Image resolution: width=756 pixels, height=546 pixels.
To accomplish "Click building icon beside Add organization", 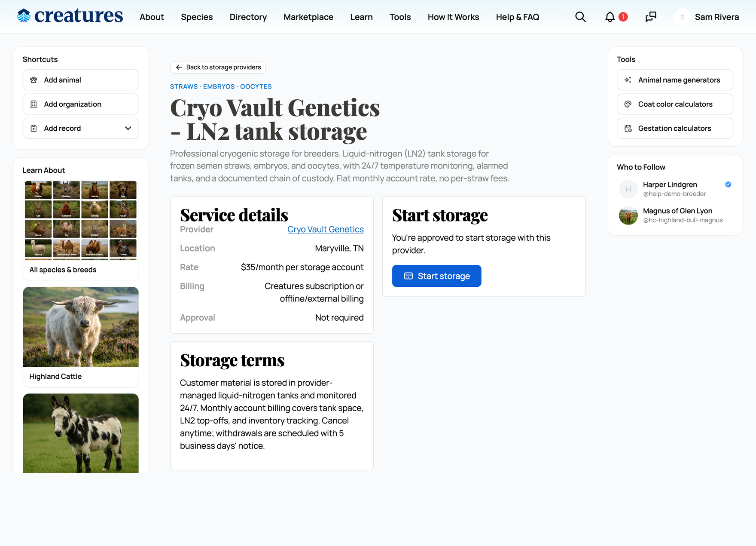I will (34, 104).
